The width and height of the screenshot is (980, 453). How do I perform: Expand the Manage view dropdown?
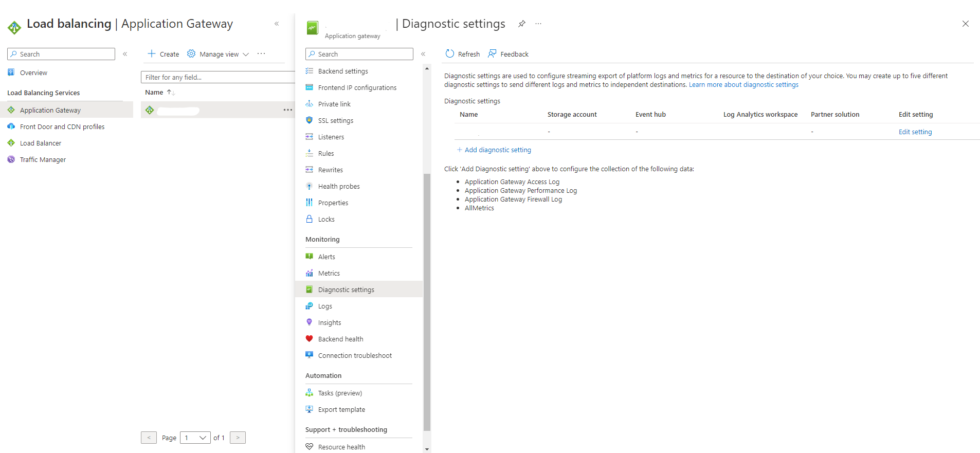(219, 54)
